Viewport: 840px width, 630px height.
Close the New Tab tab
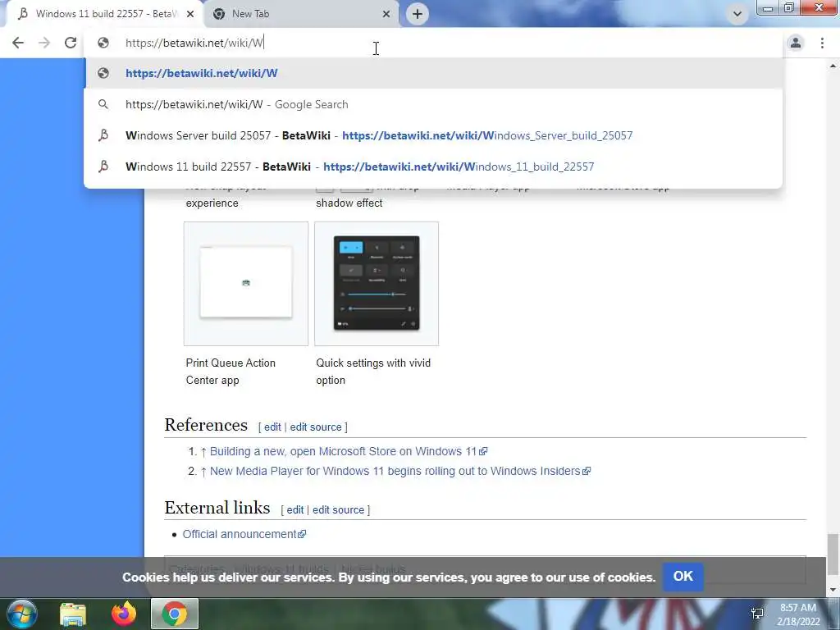point(386,14)
